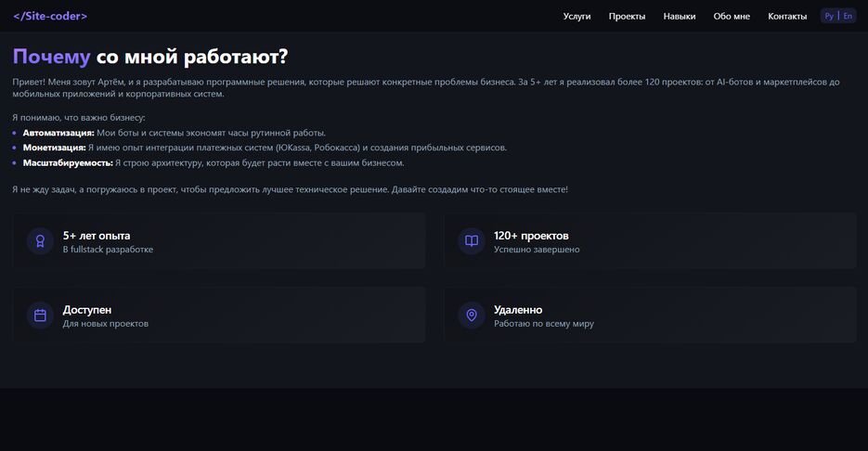Click the bold 'Масштабируемость:' bullet label
The height and width of the screenshot is (451, 868).
point(68,162)
